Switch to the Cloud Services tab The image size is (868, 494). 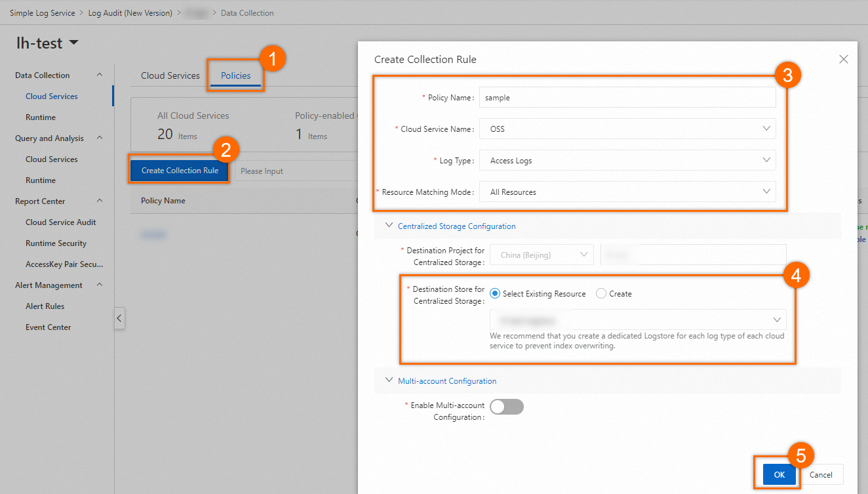170,75
